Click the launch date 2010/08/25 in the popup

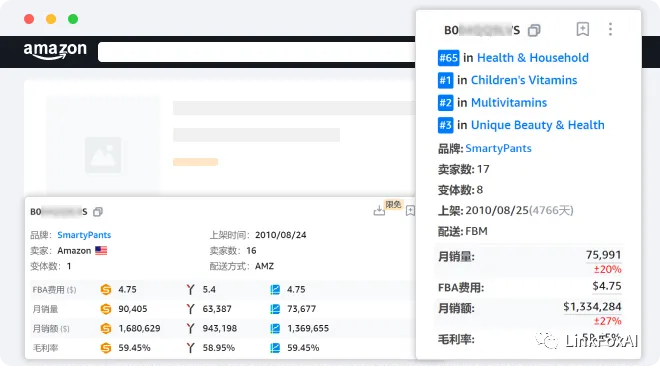pyautogui.click(x=497, y=211)
